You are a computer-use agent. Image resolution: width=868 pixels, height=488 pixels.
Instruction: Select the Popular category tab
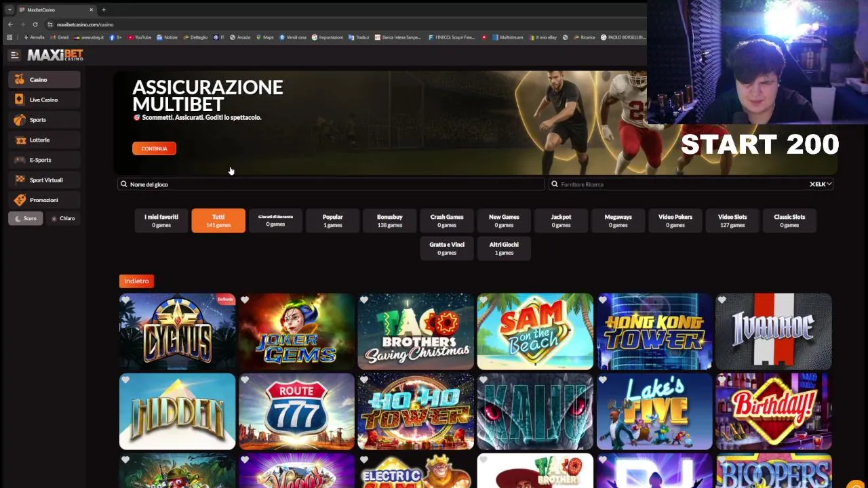click(x=332, y=221)
